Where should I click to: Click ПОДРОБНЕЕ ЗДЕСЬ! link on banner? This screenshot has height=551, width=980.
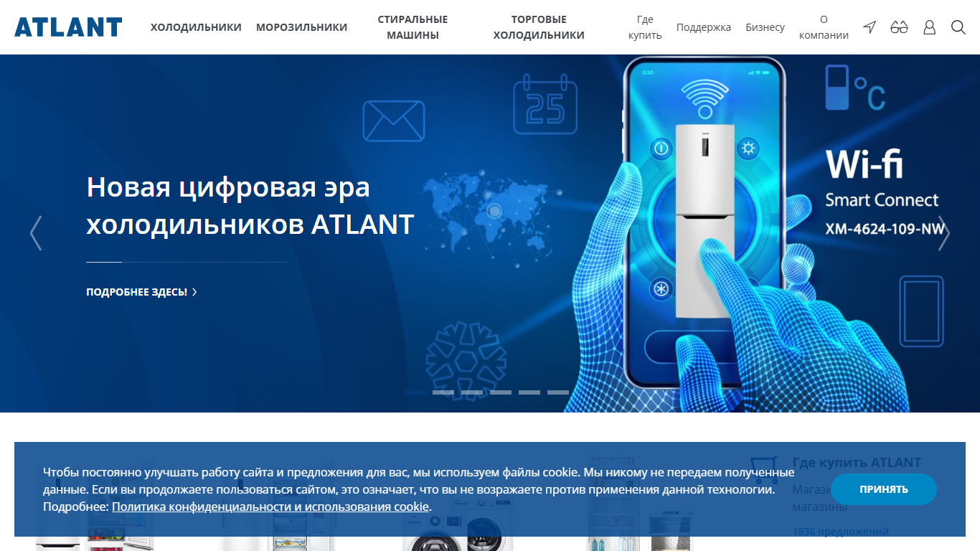[141, 292]
